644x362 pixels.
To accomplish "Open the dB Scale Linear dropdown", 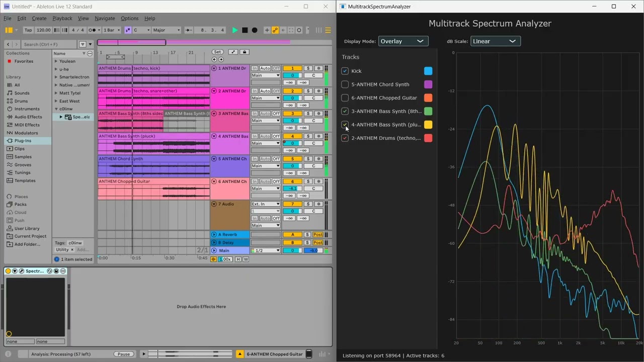I will (x=495, y=41).
